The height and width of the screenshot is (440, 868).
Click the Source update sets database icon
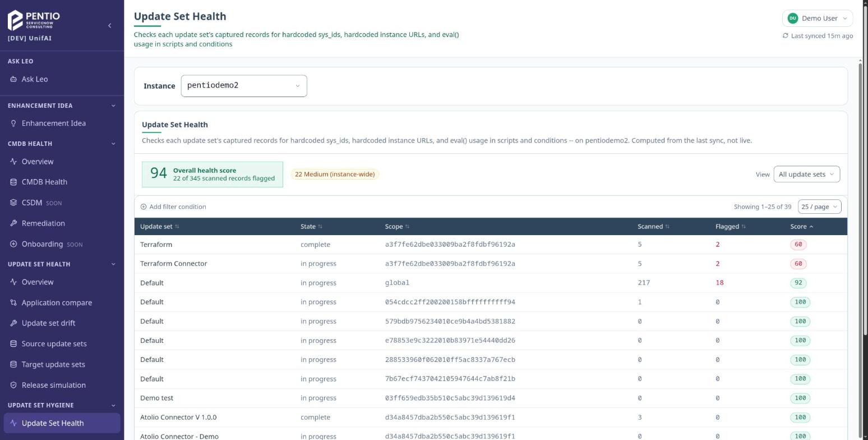click(13, 344)
